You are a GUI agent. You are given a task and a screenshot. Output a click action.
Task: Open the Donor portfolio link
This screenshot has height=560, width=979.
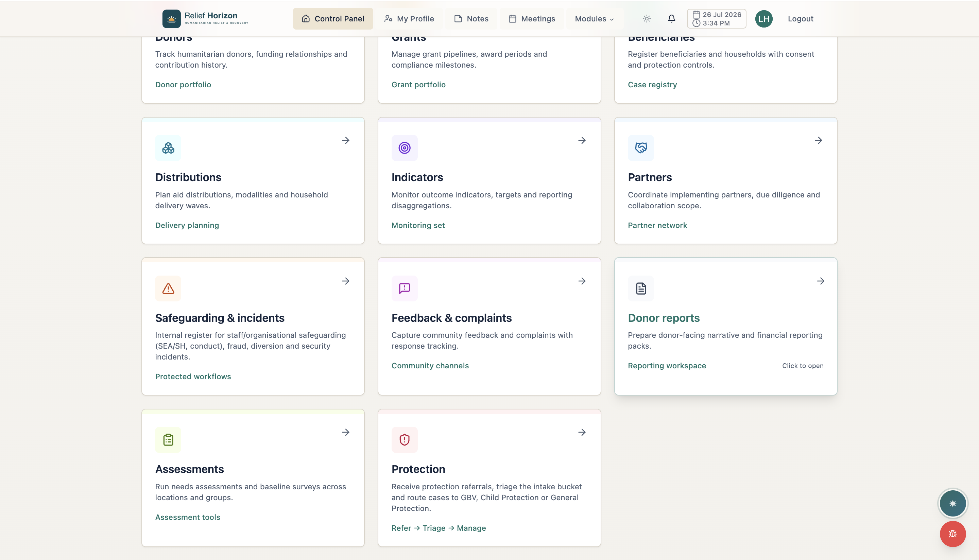(x=183, y=85)
